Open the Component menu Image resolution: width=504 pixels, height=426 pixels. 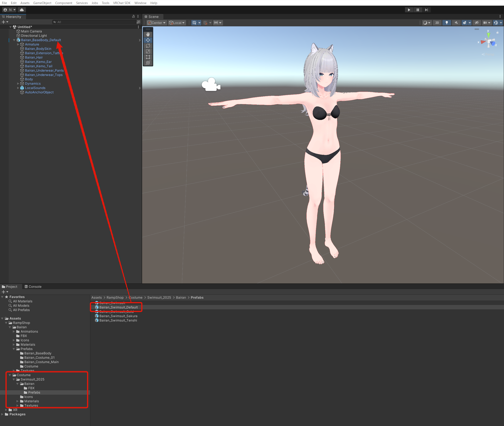64,3
